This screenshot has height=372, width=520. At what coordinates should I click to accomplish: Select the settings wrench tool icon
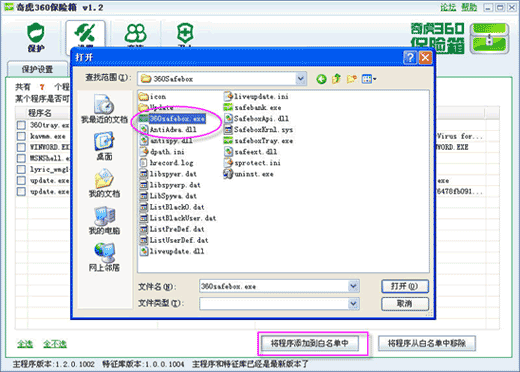coord(85,34)
